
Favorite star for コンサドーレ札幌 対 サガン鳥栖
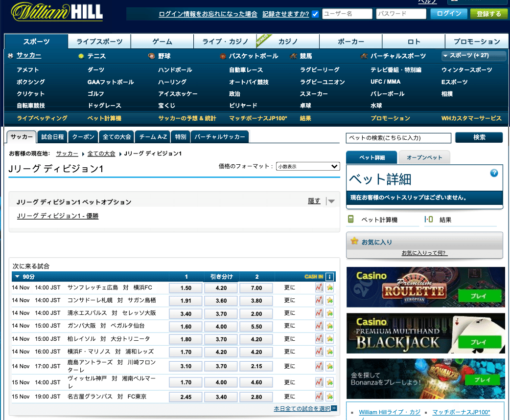pyautogui.click(x=330, y=300)
